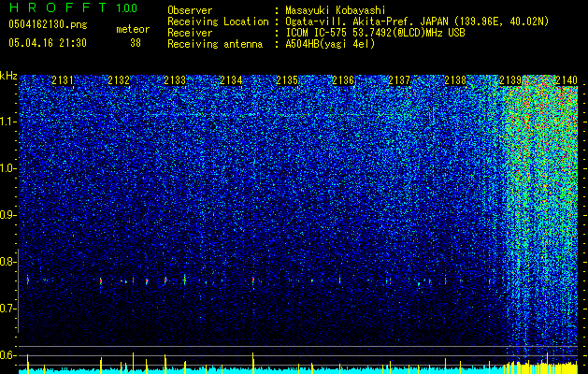Click the Observer label
The width and height of the screenshot is (588, 374).
tap(190, 10)
